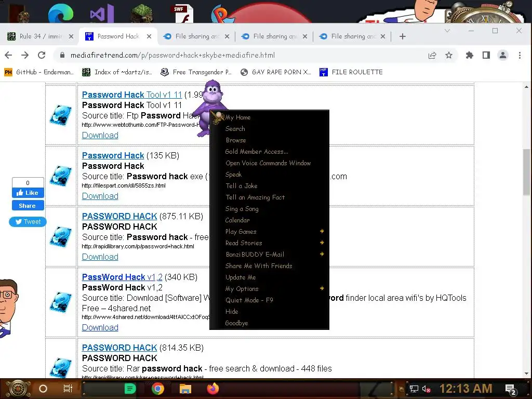
Task: Open the GitHub - Enderman bookmark
Action: (39, 72)
